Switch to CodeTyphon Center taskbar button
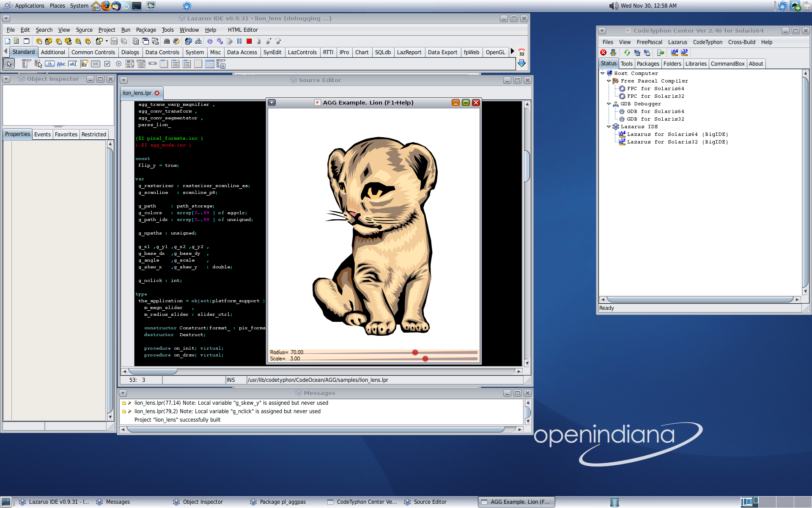The height and width of the screenshot is (508, 812). pos(362,502)
